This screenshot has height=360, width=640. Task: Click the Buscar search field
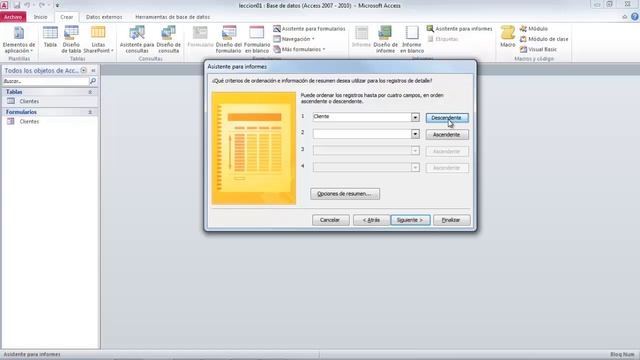click(x=45, y=81)
